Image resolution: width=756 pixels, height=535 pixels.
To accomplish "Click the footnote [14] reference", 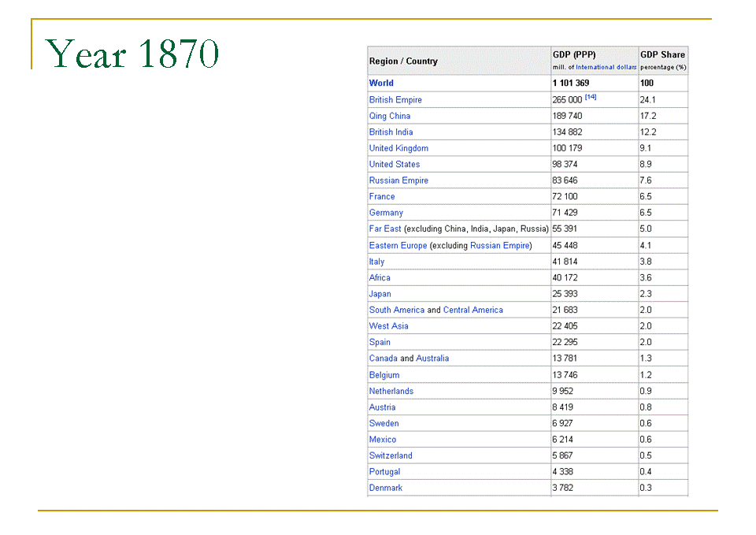I will pyautogui.click(x=591, y=97).
